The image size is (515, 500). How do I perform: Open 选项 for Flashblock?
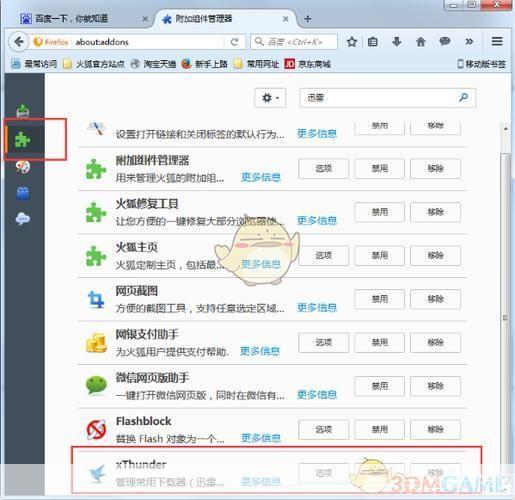tap(323, 429)
